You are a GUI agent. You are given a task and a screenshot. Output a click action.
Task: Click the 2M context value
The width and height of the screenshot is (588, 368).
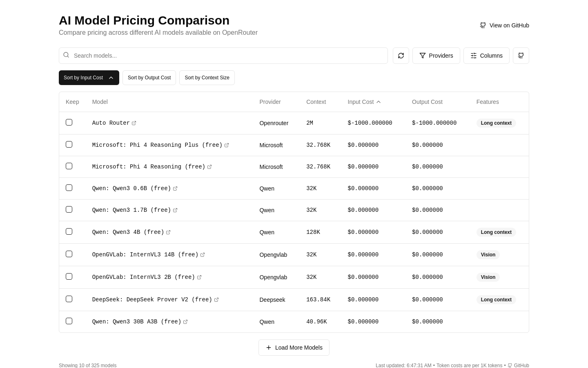coord(310,123)
